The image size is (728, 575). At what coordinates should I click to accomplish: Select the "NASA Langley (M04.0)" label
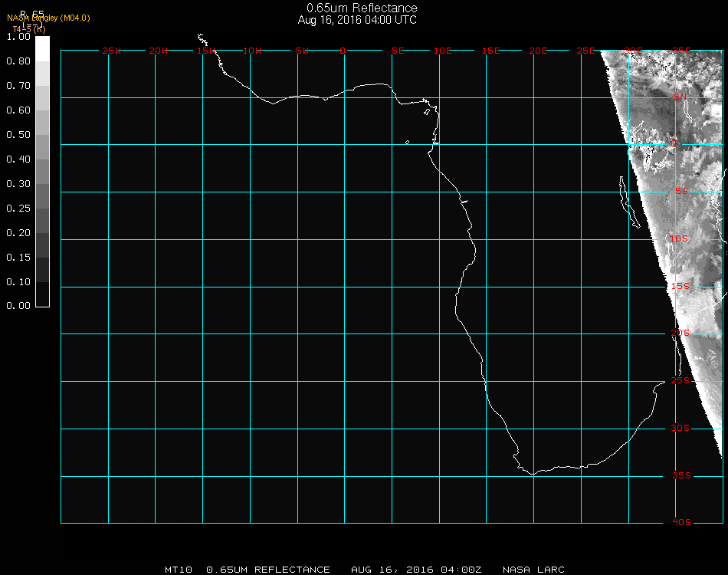[48, 18]
